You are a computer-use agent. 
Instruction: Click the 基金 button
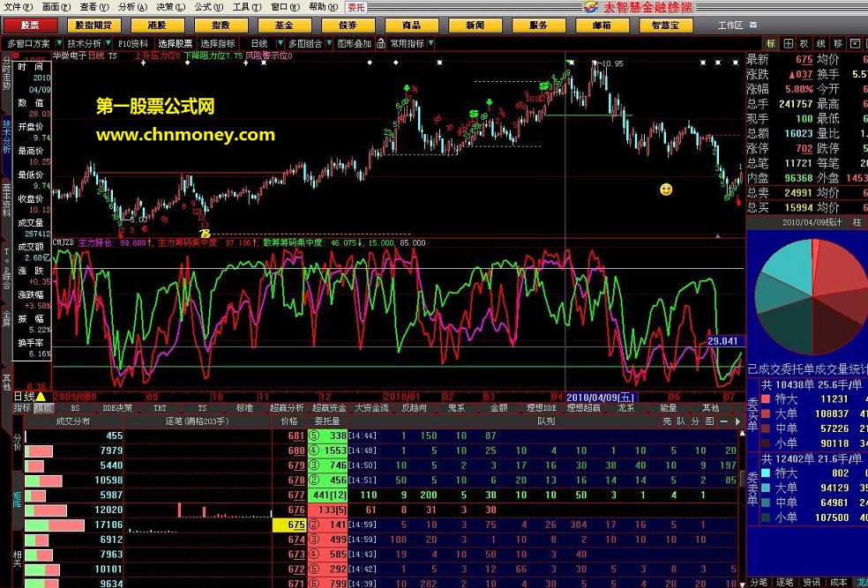click(x=284, y=26)
